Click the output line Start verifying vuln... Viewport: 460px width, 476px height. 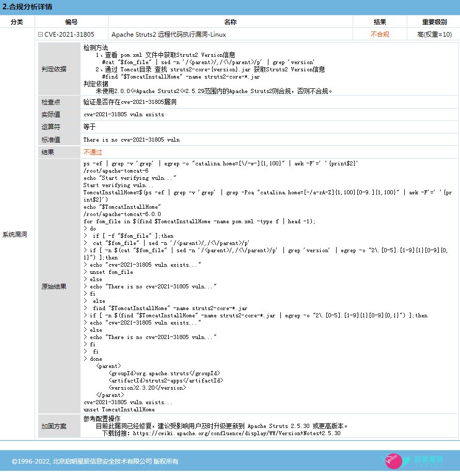[x=119, y=185]
